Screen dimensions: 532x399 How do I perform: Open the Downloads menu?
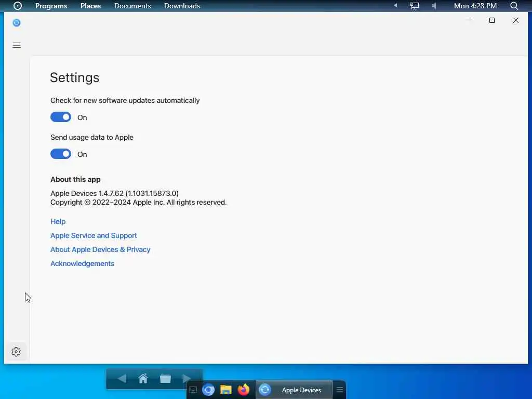coord(182,6)
